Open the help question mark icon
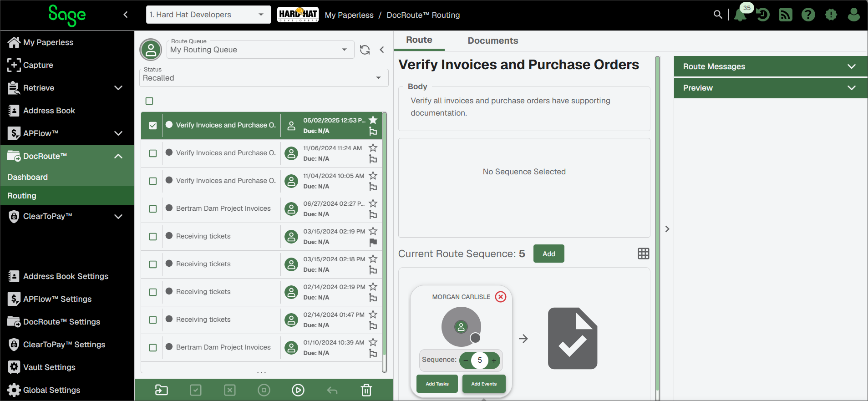Image resolution: width=868 pixels, height=401 pixels. point(808,15)
